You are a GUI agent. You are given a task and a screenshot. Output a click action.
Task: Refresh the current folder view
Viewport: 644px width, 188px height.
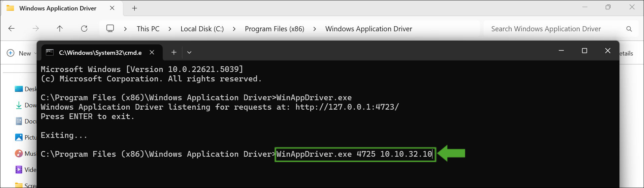84,29
